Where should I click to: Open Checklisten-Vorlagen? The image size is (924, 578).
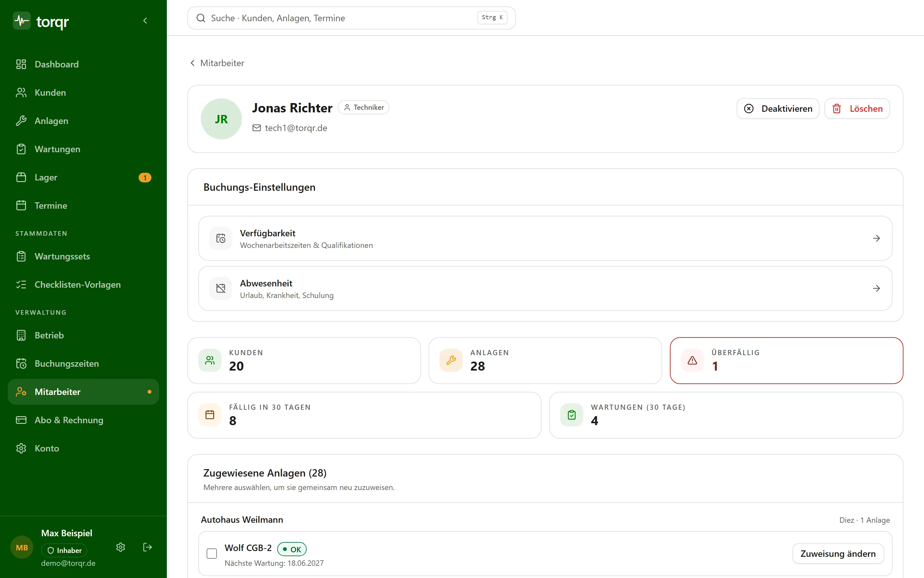[x=83, y=285]
